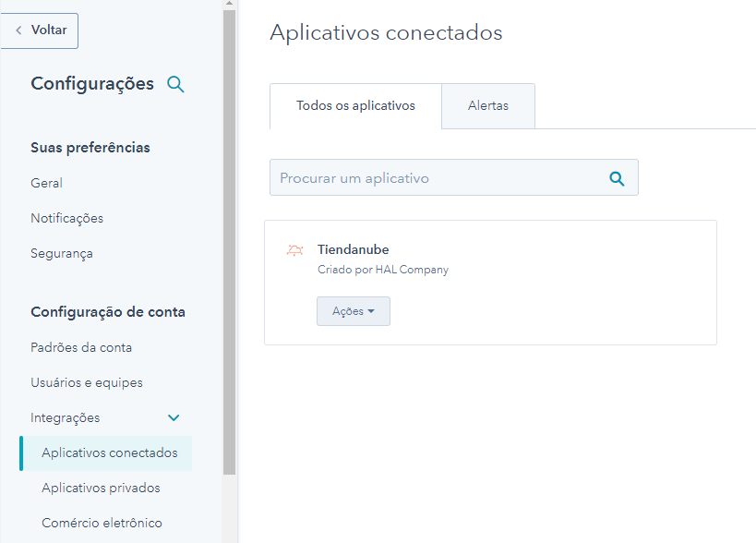Click the Tiendanube app icon
The image size is (756, 543).
point(294,250)
